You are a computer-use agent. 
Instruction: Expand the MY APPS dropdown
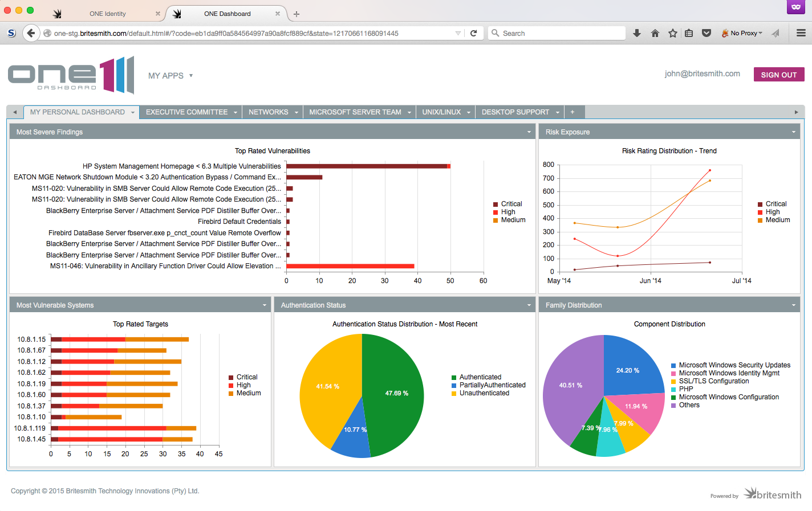(170, 75)
